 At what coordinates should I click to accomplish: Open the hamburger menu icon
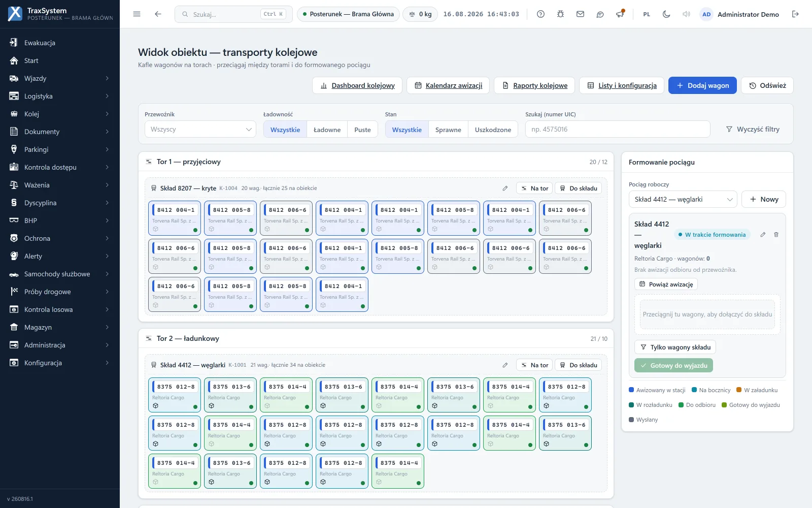[x=137, y=14]
